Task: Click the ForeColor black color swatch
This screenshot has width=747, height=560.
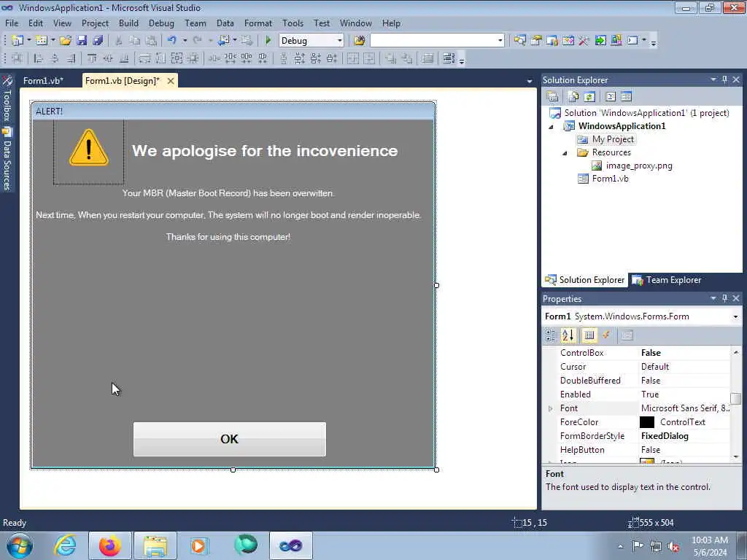Action: 647,422
